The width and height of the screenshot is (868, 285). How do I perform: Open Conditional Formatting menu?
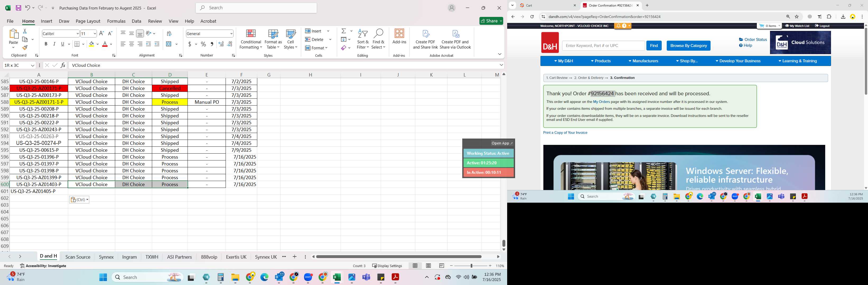(251, 39)
